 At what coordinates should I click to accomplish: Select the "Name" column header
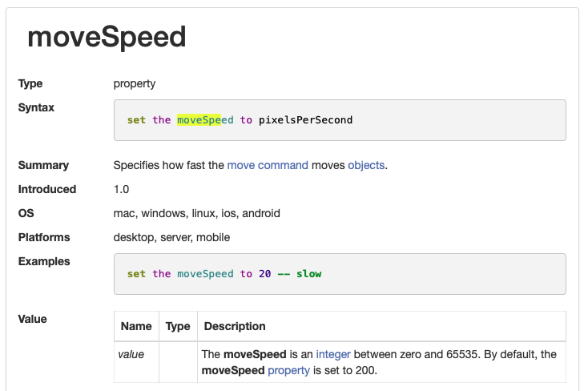click(x=136, y=326)
